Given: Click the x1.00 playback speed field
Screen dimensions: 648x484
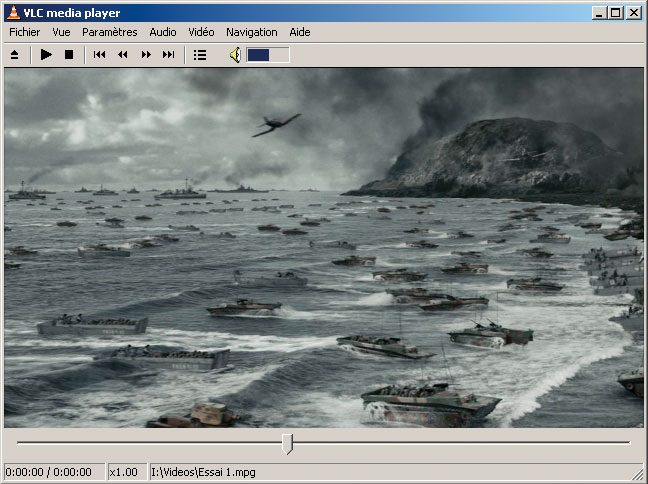Looking at the screenshot, I should click(x=124, y=472).
